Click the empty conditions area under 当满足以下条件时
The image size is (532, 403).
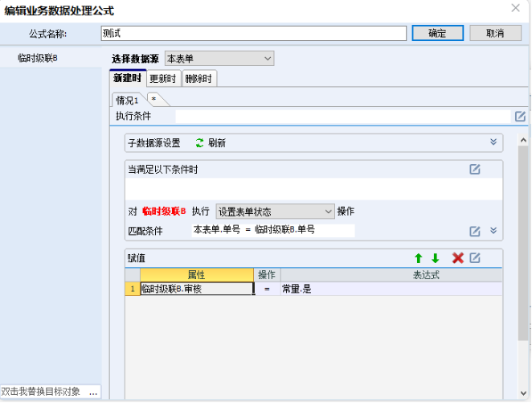[x=313, y=189]
